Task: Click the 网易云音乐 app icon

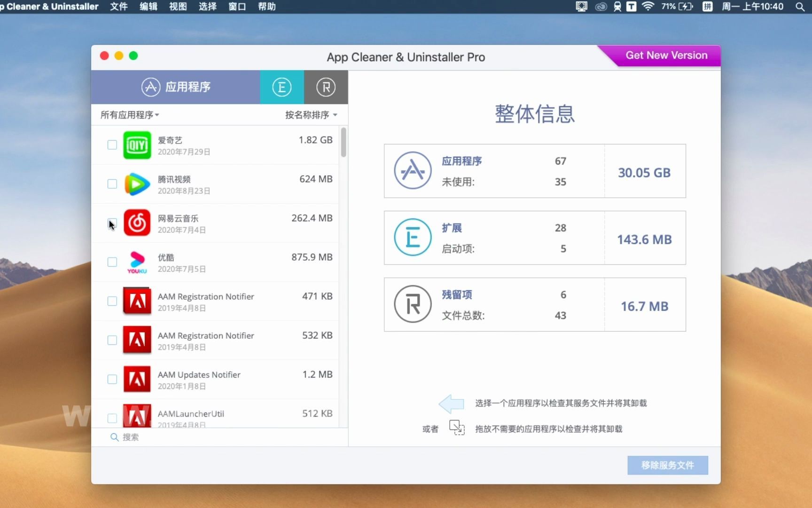Action: pos(137,223)
